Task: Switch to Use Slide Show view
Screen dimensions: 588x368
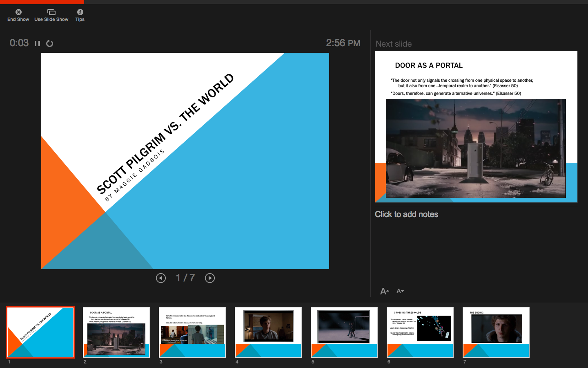Action: (51, 12)
